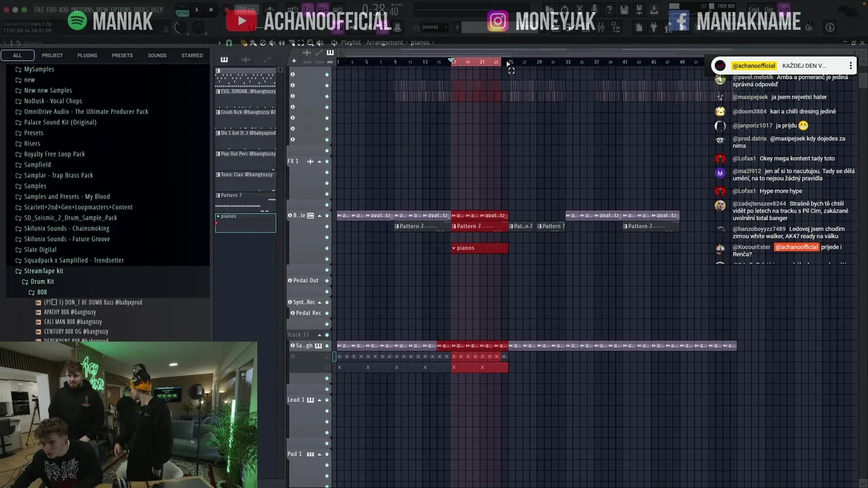Mute the FX 1 track
The height and width of the screenshot is (488, 868).
(x=327, y=161)
